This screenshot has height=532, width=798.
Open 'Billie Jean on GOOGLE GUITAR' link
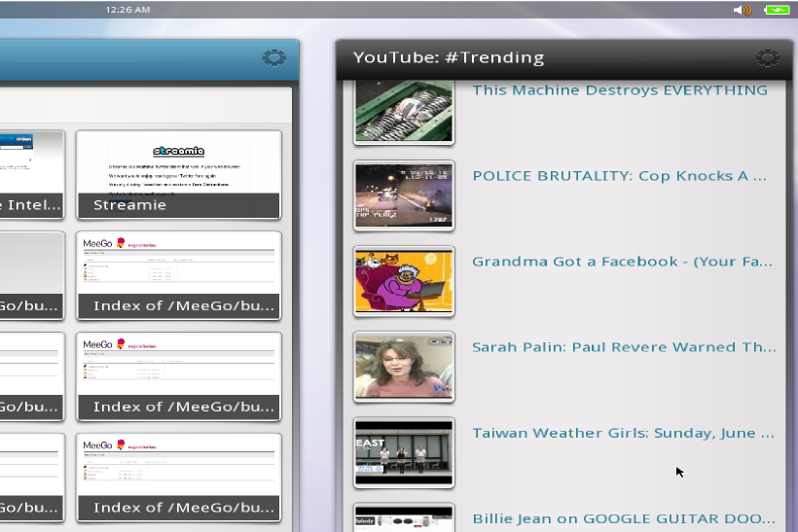623,518
